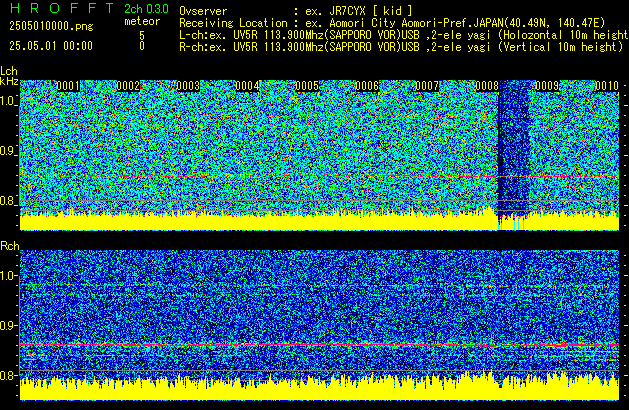Select time marker 0007

pyautogui.click(x=427, y=86)
